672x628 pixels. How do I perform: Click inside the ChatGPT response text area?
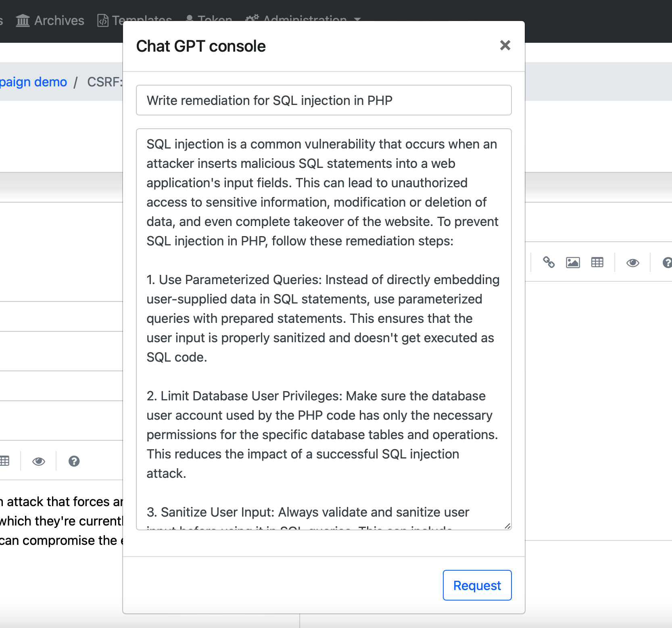[x=324, y=329]
